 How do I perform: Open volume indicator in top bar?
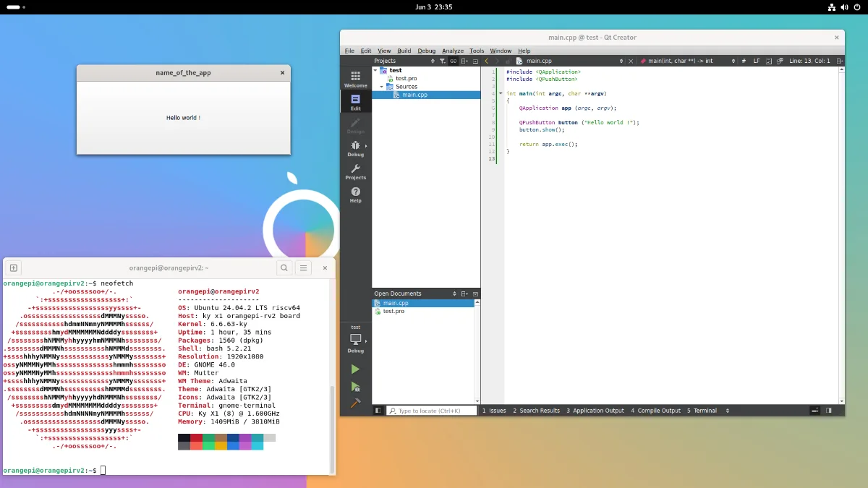click(844, 7)
